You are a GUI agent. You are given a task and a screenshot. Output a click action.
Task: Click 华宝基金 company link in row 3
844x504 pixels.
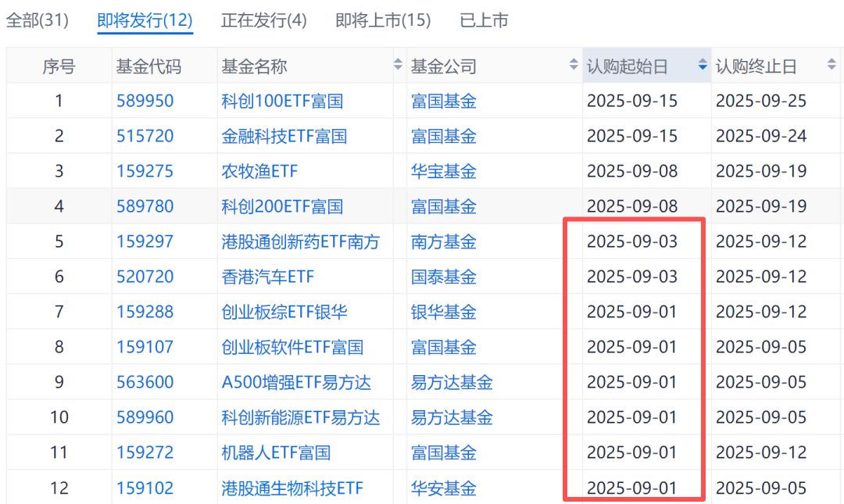[x=444, y=171]
